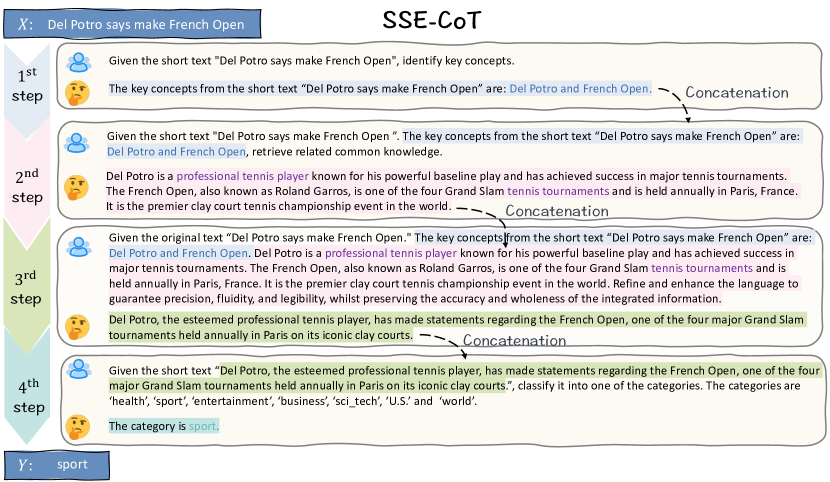Click purple 'professional tennis player' in 2nd step answer

point(242,176)
